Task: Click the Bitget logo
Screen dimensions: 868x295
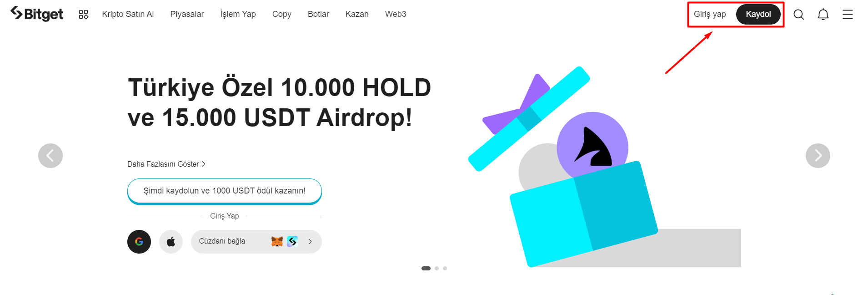Action: [x=37, y=14]
